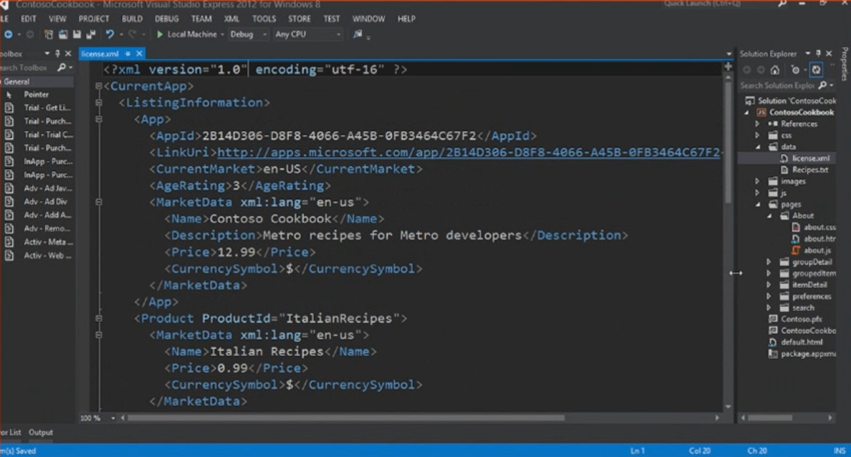Open the Properties side tab
This screenshot has width=851, height=457.
pos(844,64)
